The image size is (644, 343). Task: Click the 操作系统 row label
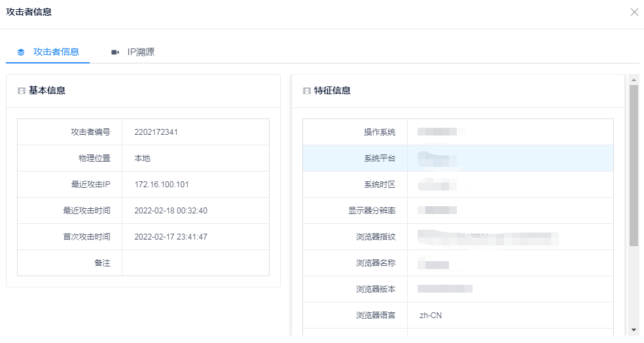[380, 132]
